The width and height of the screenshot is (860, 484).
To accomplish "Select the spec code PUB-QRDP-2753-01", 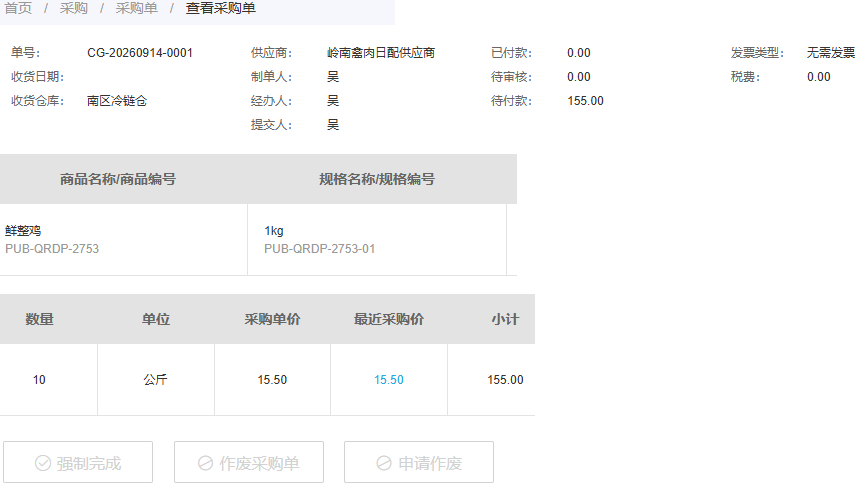I will tap(320, 249).
